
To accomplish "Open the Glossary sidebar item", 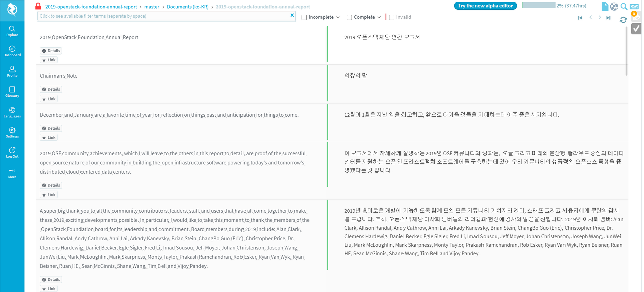I will point(12,91).
